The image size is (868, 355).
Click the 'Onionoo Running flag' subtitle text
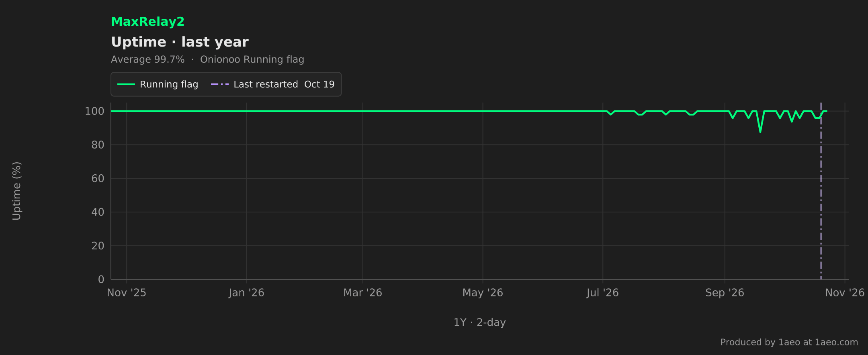click(x=252, y=59)
